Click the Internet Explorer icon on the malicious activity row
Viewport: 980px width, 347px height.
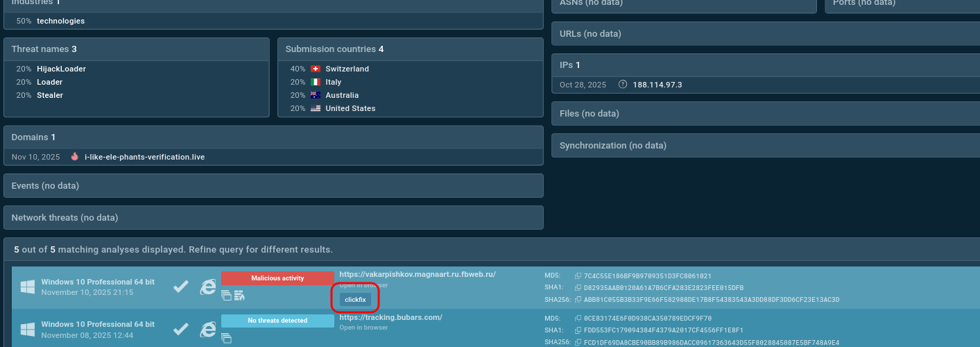[207, 287]
